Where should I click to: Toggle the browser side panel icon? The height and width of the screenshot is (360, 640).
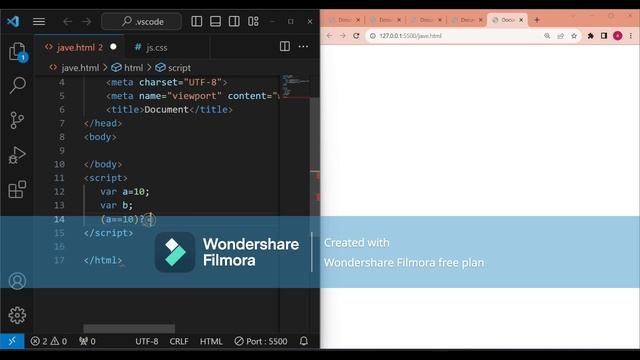[x=604, y=36]
